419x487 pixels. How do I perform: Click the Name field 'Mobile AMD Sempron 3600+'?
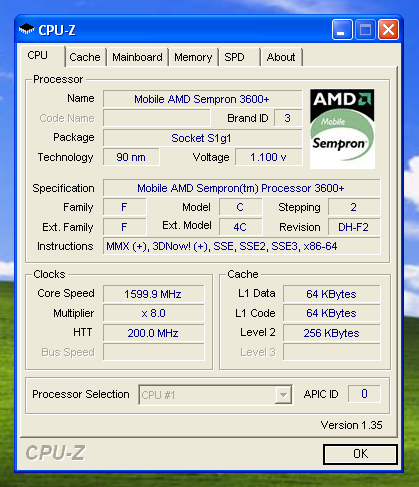[202, 99]
